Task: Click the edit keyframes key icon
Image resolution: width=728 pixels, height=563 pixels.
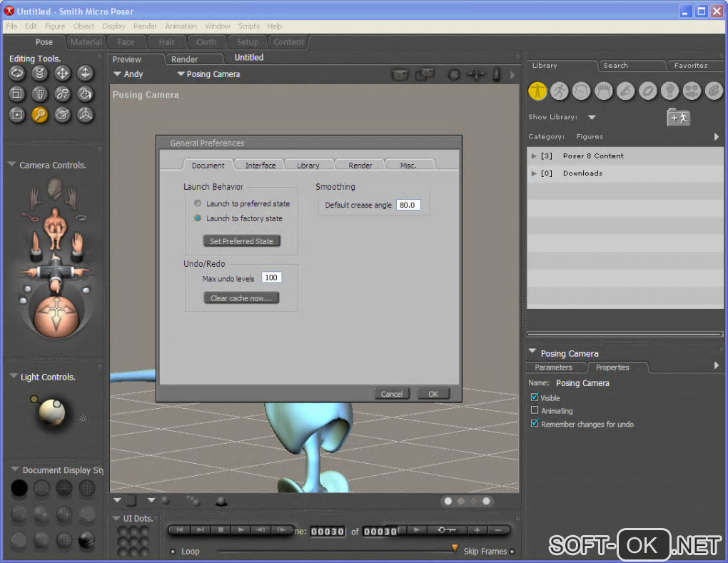Action: (x=447, y=530)
